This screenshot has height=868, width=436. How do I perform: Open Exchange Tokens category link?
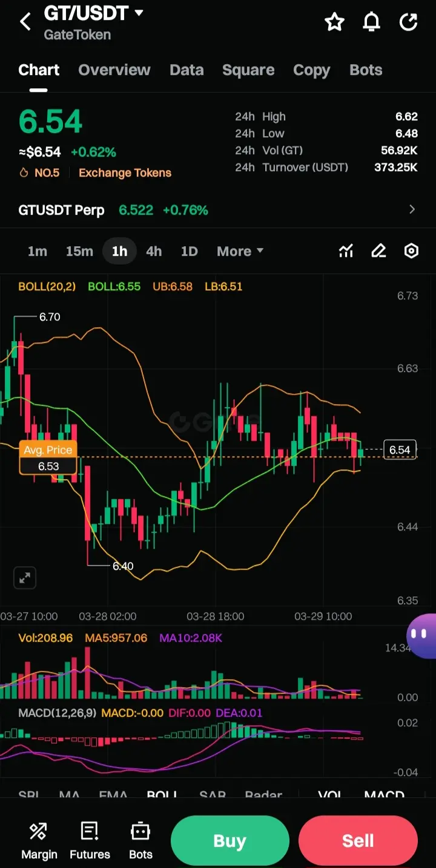point(125,173)
